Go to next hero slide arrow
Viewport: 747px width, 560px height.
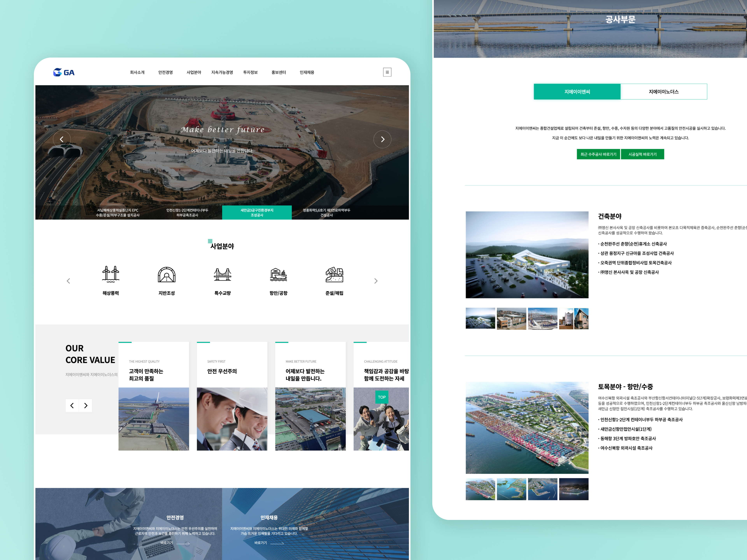pyautogui.click(x=382, y=139)
